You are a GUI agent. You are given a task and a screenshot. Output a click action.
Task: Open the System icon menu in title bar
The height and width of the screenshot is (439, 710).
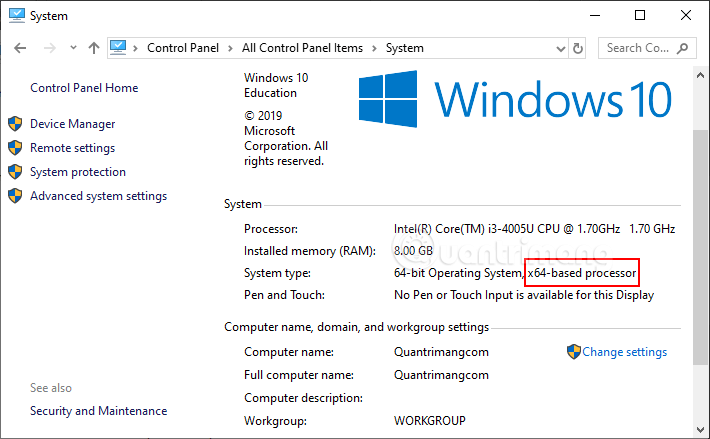coord(15,15)
